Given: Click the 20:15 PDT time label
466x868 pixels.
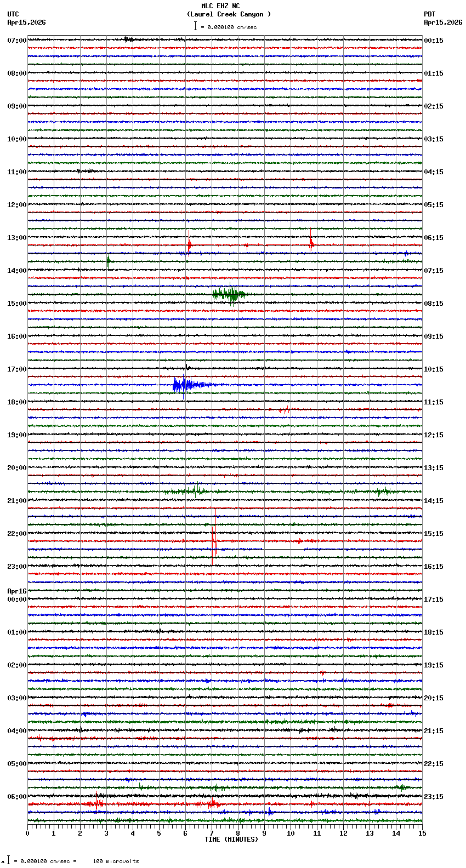Looking at the screenshot, I should [434, 698].
